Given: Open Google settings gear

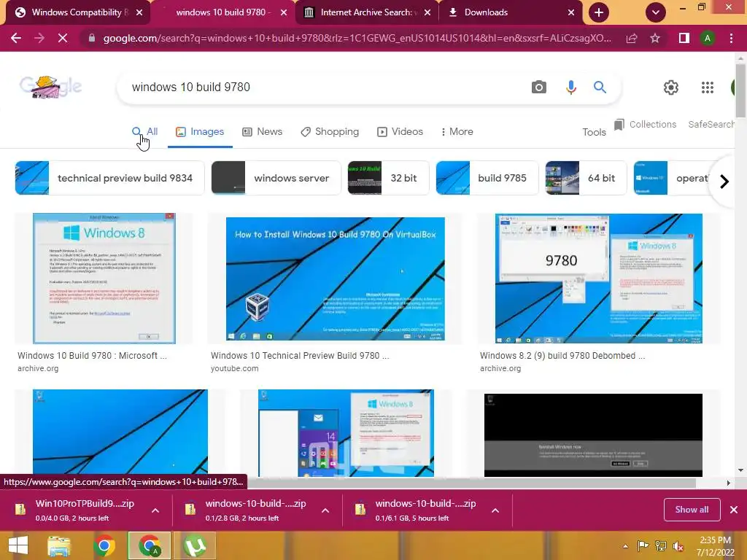Looking at the screenshot, I should [x=671, y=87].
